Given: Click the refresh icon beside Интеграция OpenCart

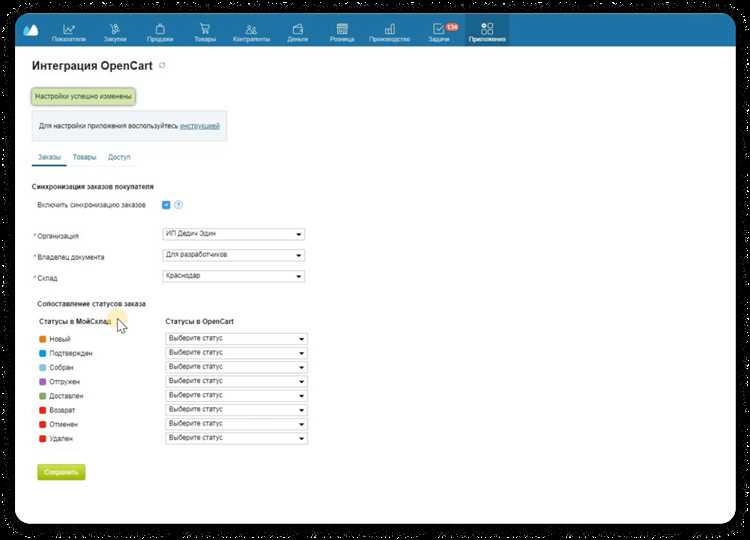Looking at the screenshot, I should tap(162, 66).
